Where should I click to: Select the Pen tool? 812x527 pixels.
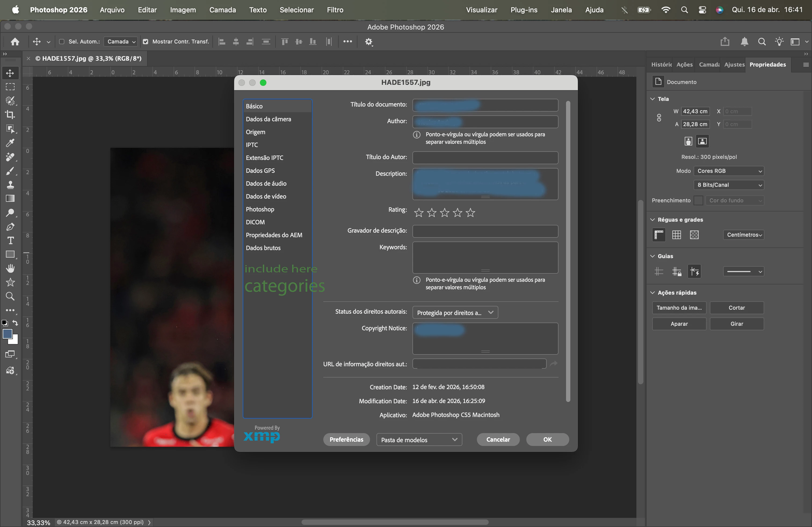click(x=10, y=227)
